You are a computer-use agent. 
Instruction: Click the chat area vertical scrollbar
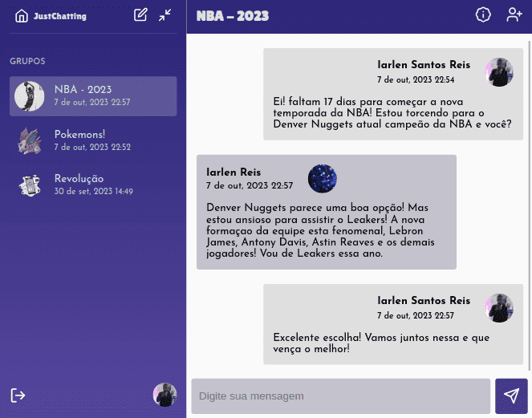coord(530,205)
